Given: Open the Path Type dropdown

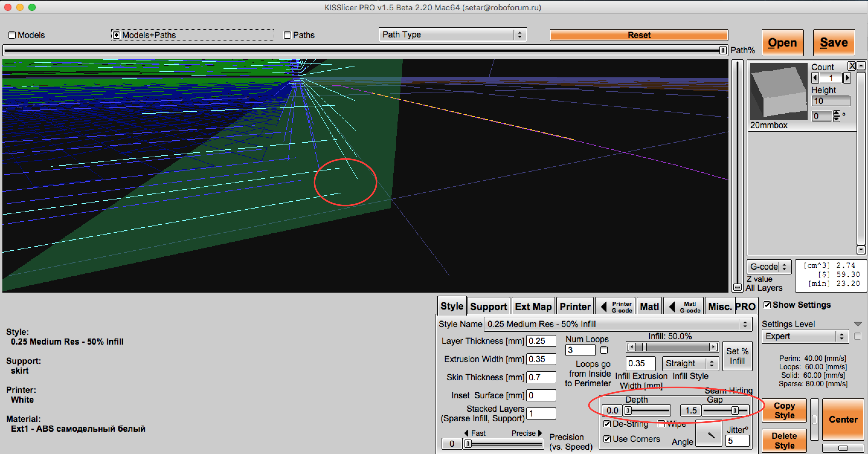Looking at the screenshot, I should coord(452,35).
